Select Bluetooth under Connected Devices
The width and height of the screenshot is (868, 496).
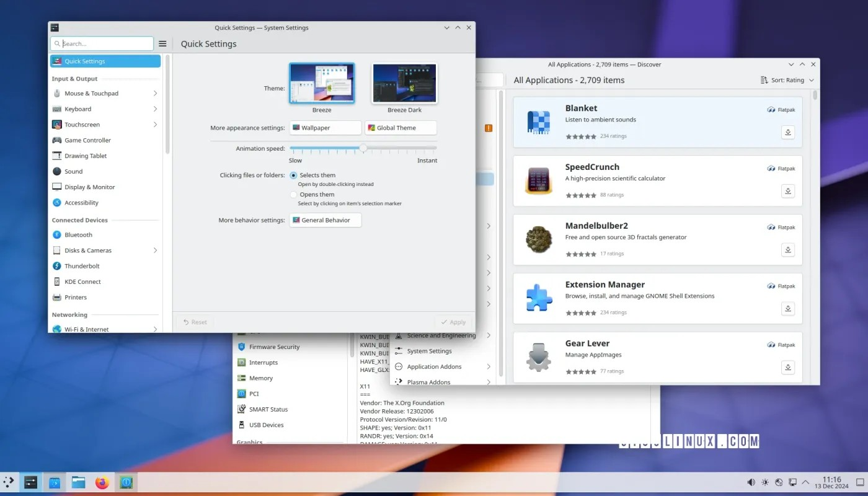79,234
